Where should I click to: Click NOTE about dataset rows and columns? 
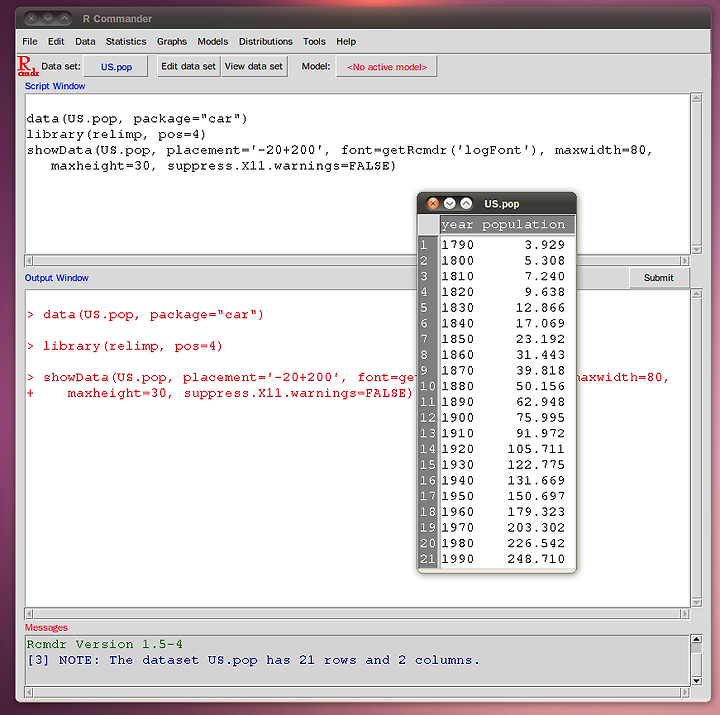(x=253, y=660)
